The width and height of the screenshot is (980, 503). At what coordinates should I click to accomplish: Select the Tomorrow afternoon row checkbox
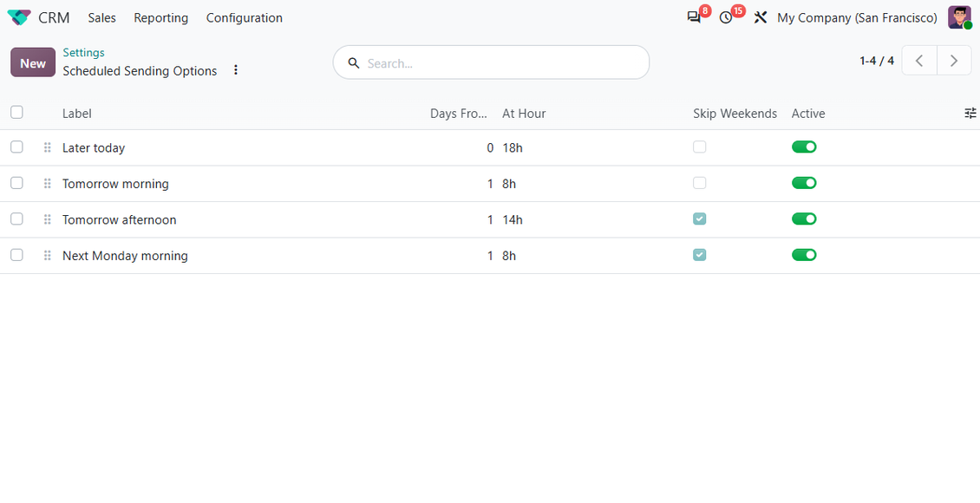coord(16,219)
